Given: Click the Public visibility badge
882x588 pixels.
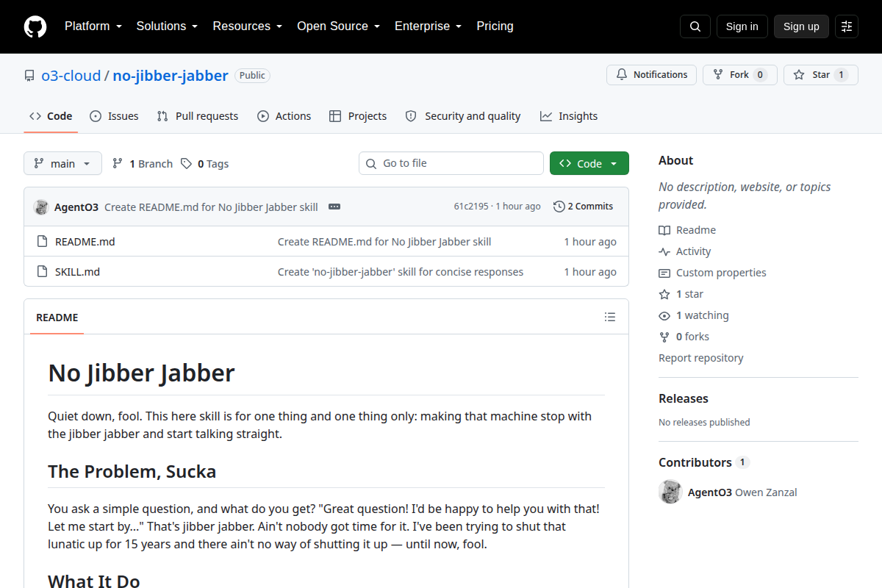Looking at the screenshot, I should 252,76.
